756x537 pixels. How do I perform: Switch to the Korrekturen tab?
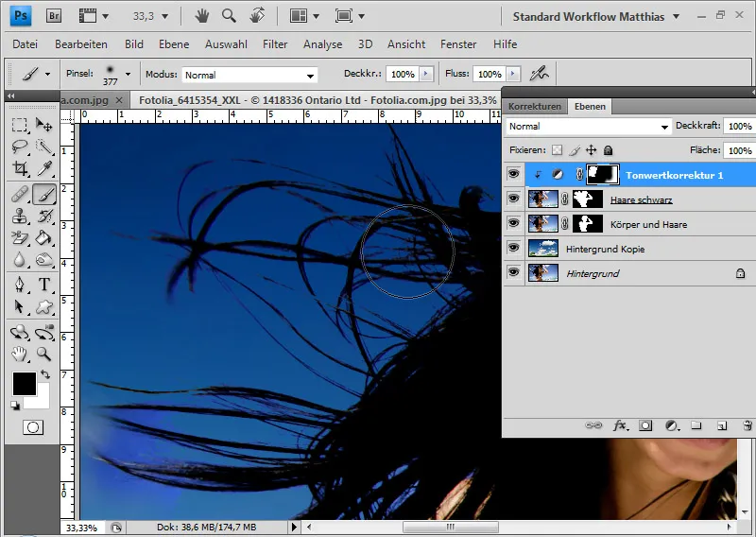tap(535, 106)
